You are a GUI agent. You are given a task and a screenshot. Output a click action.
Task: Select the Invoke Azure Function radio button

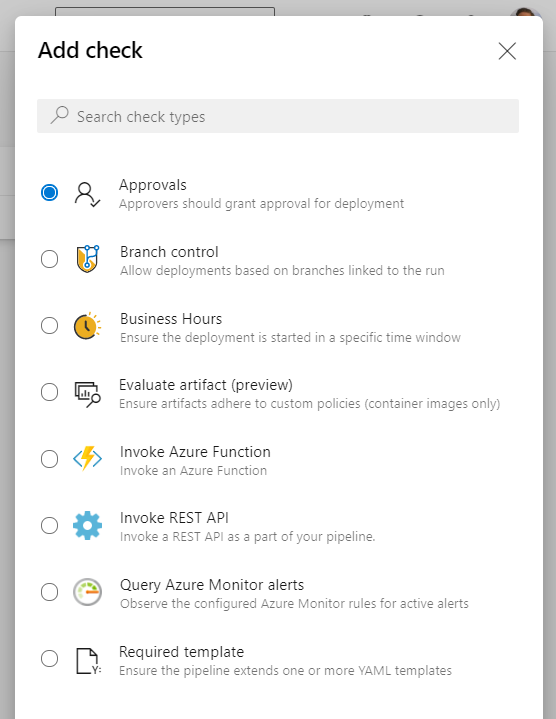tap(50, 459)
